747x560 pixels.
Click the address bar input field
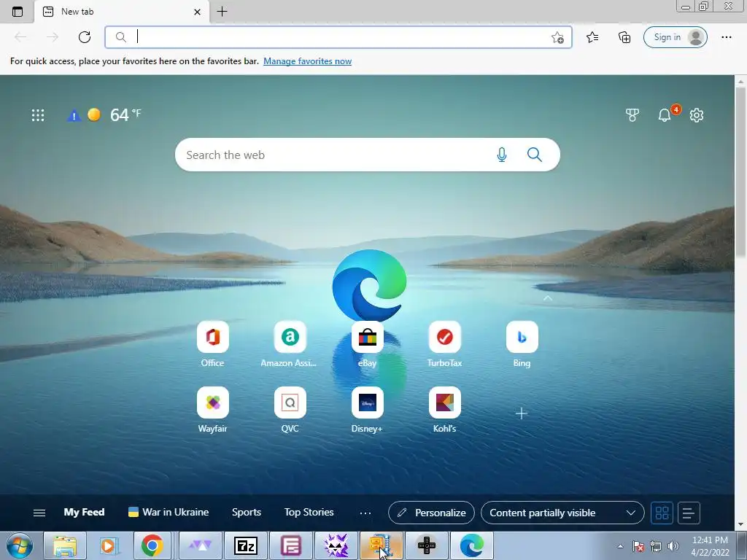click(x=338, y=37)
